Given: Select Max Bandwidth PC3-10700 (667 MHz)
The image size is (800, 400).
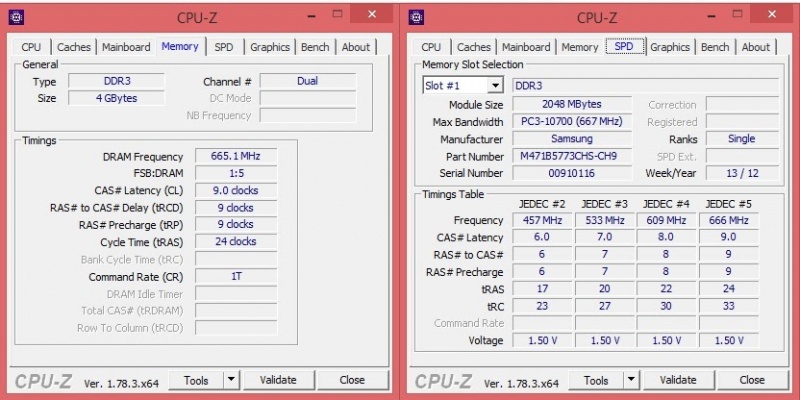Looking at the screenshot, I should [x=572, y=121].
